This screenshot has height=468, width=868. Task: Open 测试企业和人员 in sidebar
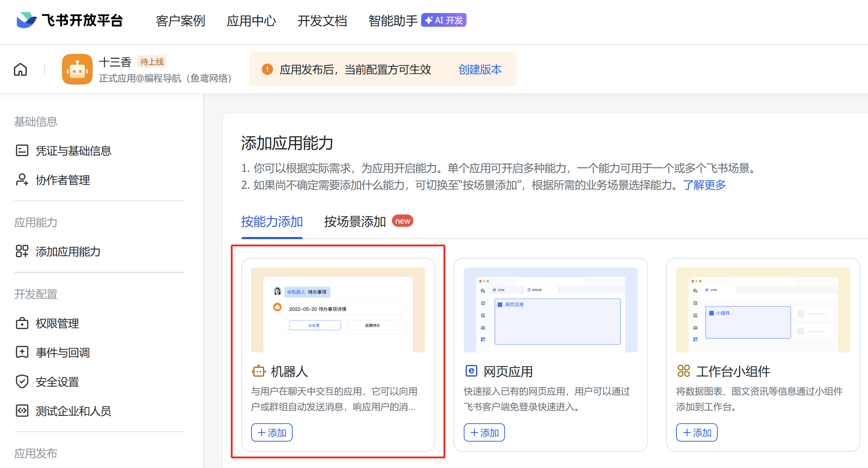(x=73, y=411)
